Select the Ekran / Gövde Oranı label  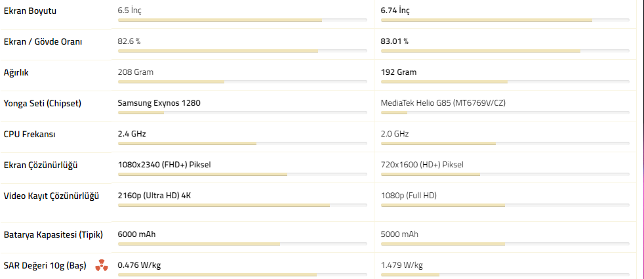pos(43,41)
